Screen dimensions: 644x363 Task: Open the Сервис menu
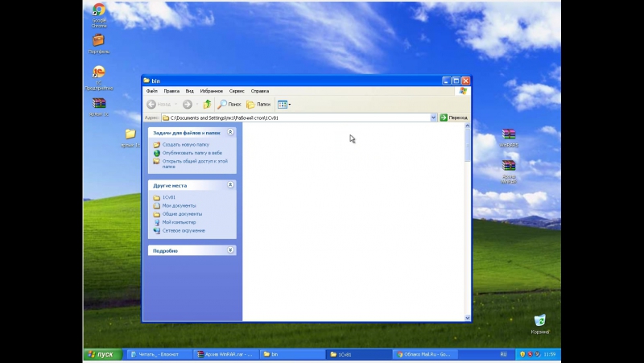tap(237, 91)
